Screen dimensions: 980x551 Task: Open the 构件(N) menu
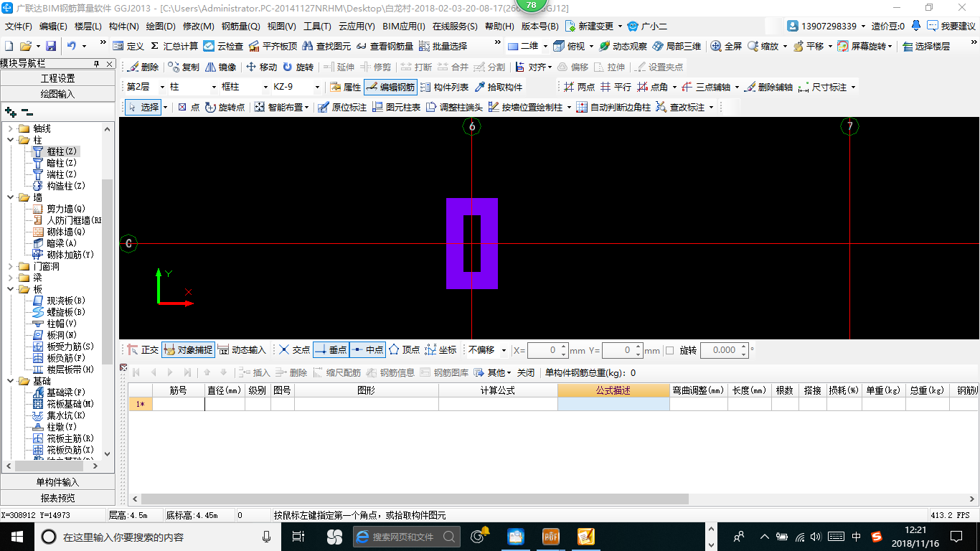click(x=123, y=27)
